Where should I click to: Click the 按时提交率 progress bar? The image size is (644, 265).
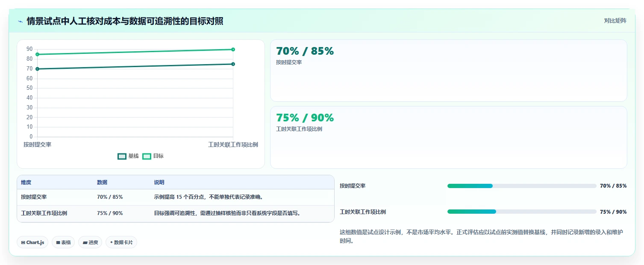pos(522,186)
